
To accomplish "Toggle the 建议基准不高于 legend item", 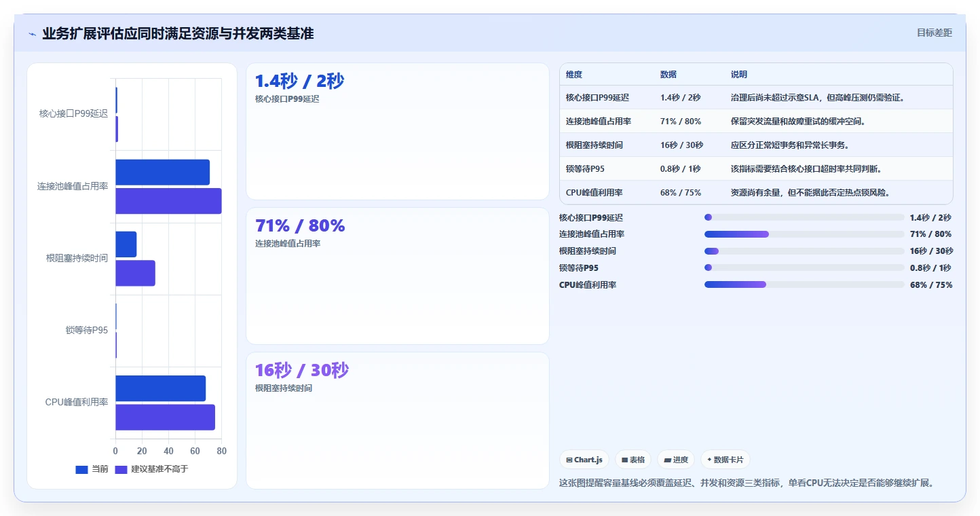I will point(151,469).
